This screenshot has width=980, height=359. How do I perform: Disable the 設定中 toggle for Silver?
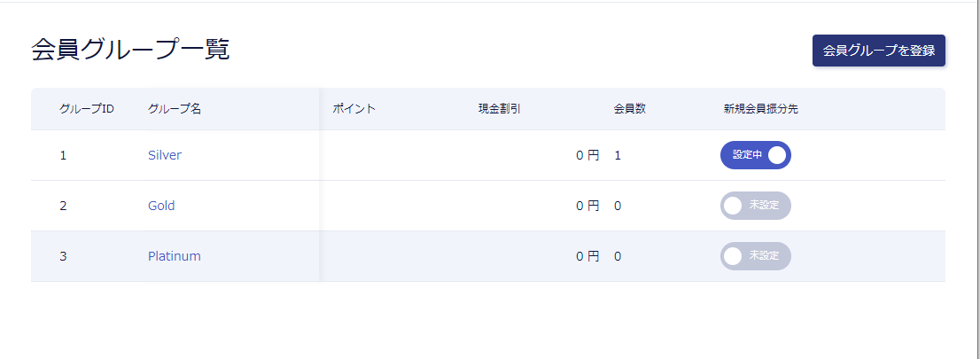tap(755, 155)
